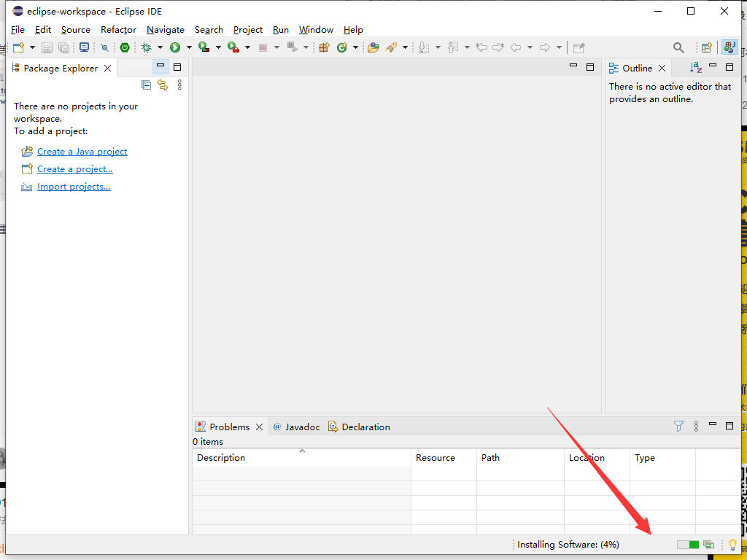Click the Previous Annotation toolbar icon
Screen dimensions: 747x560
pos(453,47)
